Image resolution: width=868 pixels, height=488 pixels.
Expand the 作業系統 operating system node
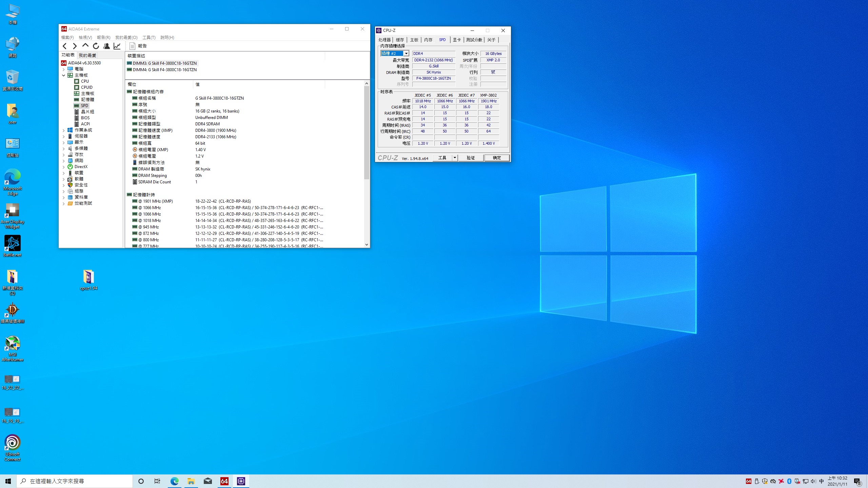[63, 130]
